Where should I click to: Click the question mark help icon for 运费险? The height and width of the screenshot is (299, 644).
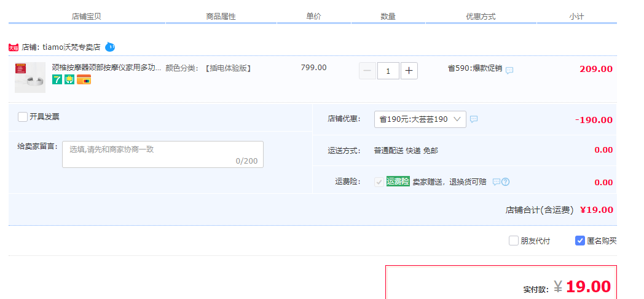[506, 181]
